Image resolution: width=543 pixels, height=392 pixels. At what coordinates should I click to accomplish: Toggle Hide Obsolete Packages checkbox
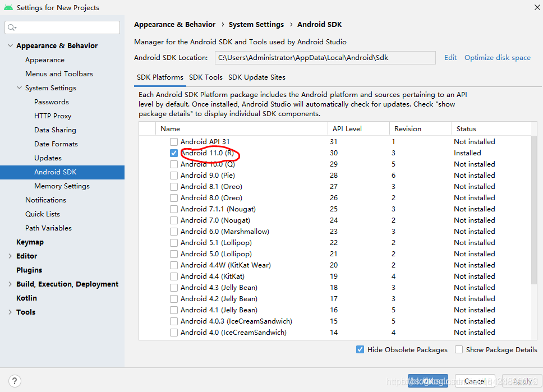tap(360, 350)
